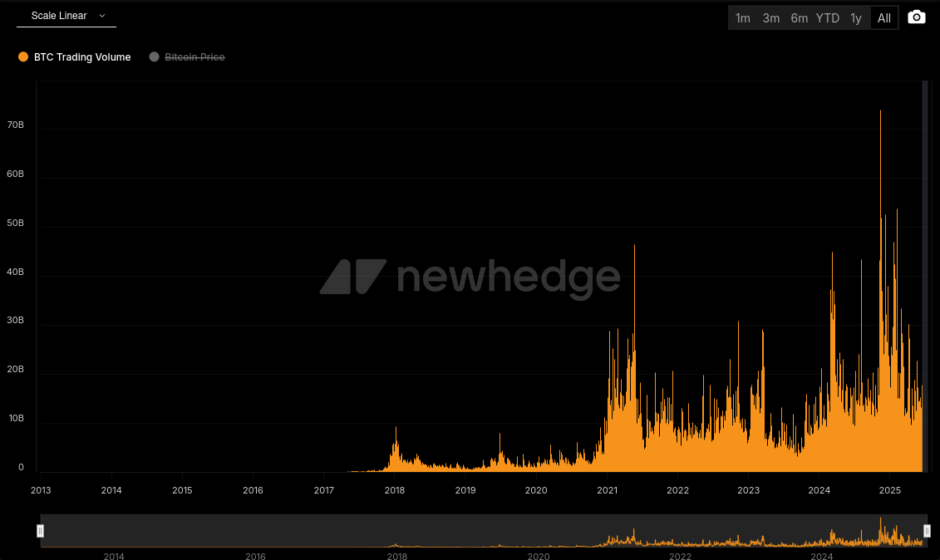Select the 6m time range

click(799, 18)
